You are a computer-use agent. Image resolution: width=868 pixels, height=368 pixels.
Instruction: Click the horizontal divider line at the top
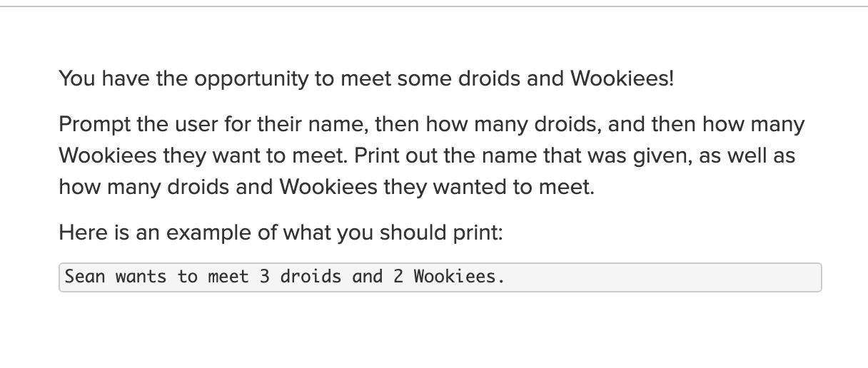tap(434, 6)
